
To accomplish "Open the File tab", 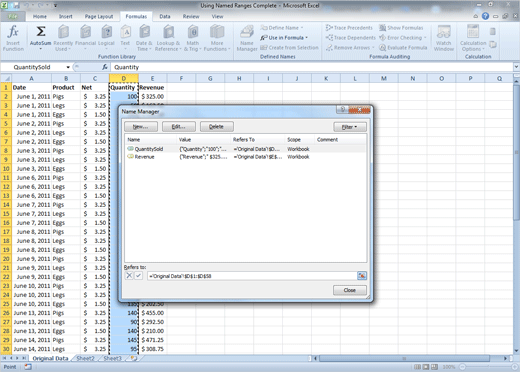I will 13,16.
